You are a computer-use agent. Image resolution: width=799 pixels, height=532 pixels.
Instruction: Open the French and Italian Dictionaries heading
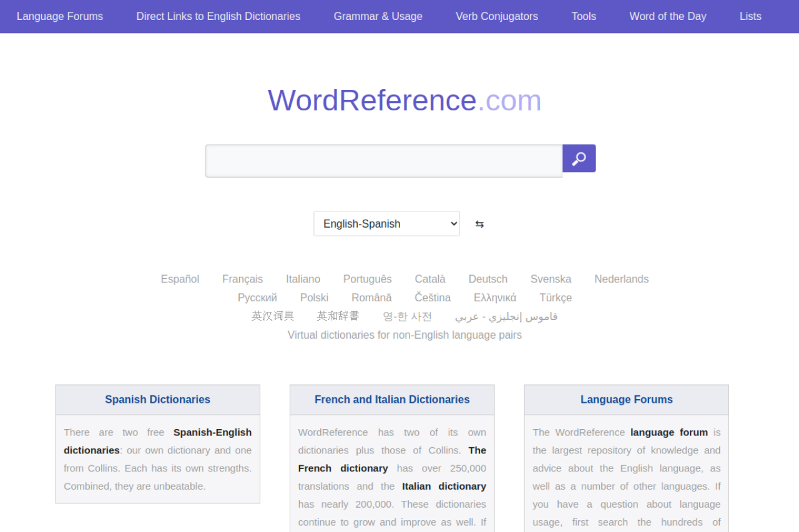[x=392, y=399]
